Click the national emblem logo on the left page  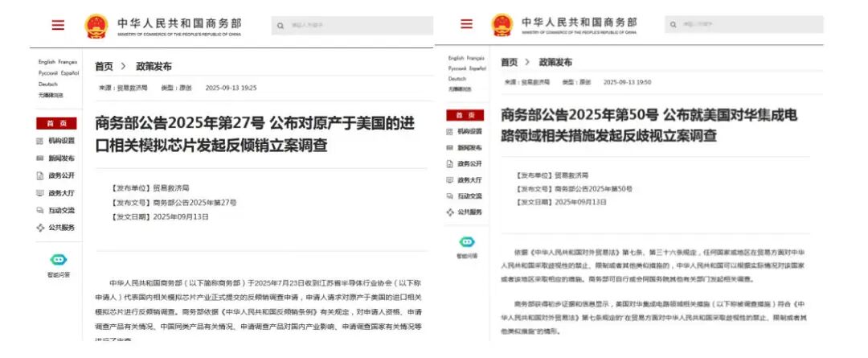[x=96, y=26]
